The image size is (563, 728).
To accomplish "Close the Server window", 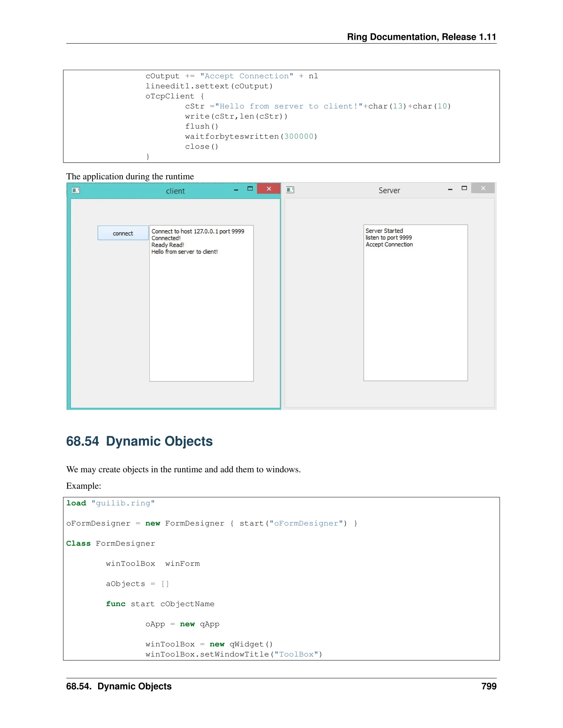I will point(483,188).
